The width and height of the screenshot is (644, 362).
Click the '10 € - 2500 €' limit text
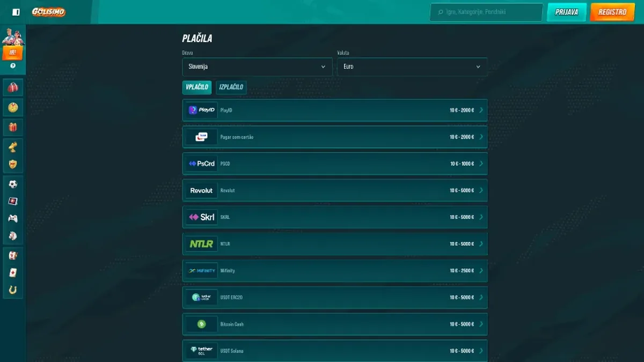[x=462, y=271]
